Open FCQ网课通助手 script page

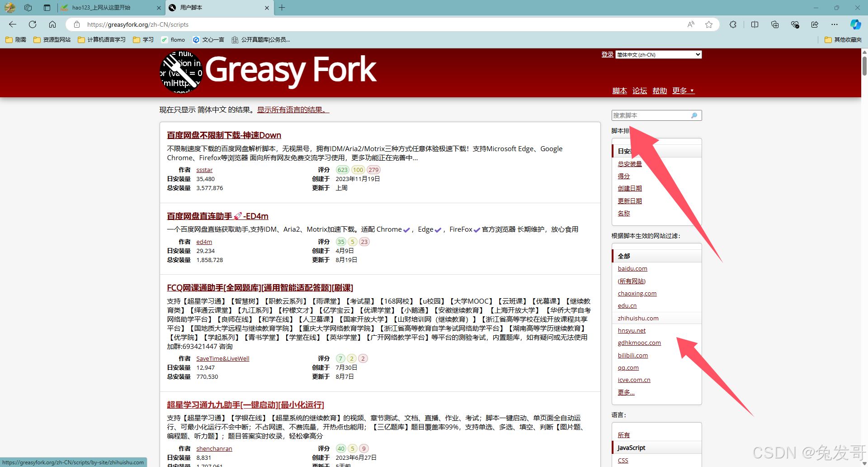point(260,288)
